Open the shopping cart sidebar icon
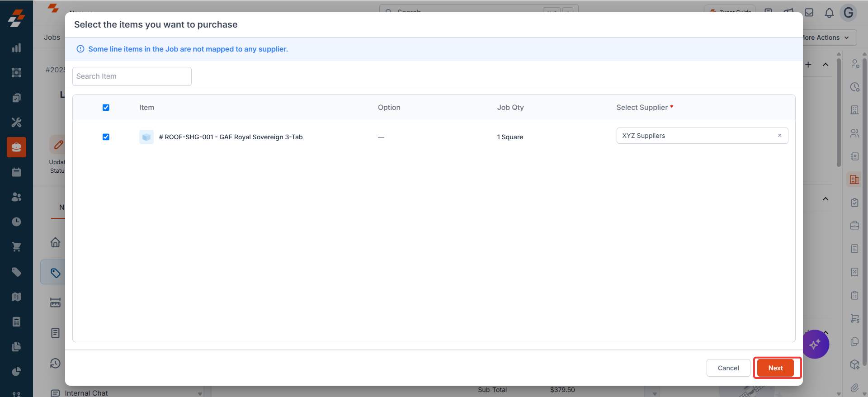 click(16, 247)
